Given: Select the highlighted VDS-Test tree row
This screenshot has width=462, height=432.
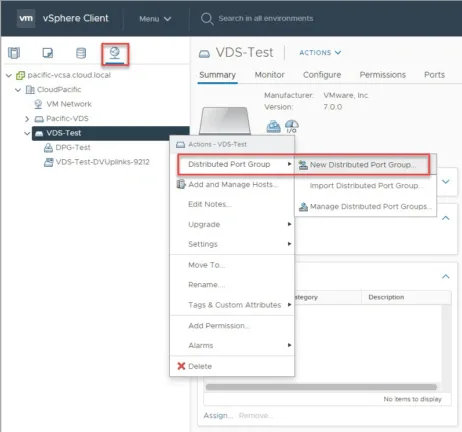Looking at the screenshot, I should coord(111,133).
